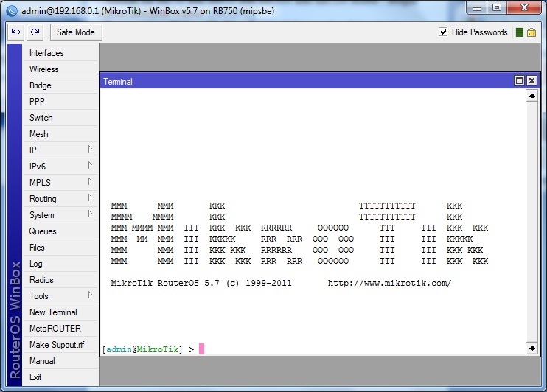Screen dimensions: 547x392
Task: Select Make Supout.rif
Action: coord(60,345)
